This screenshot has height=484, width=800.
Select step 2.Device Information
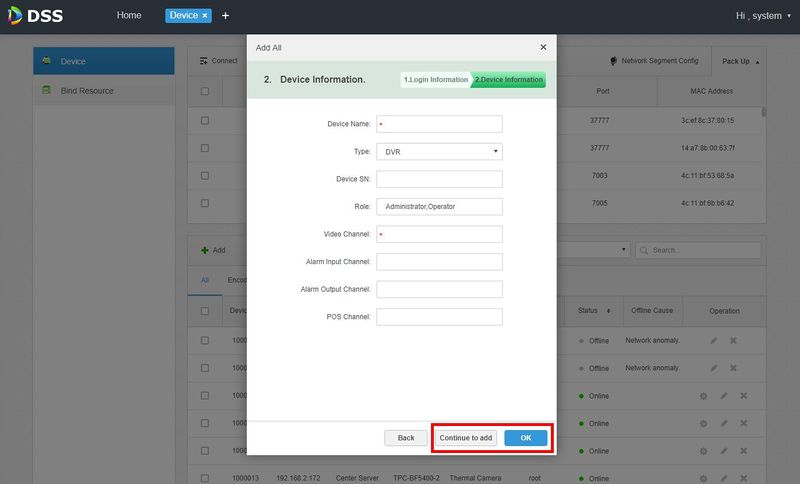[509, 80]
